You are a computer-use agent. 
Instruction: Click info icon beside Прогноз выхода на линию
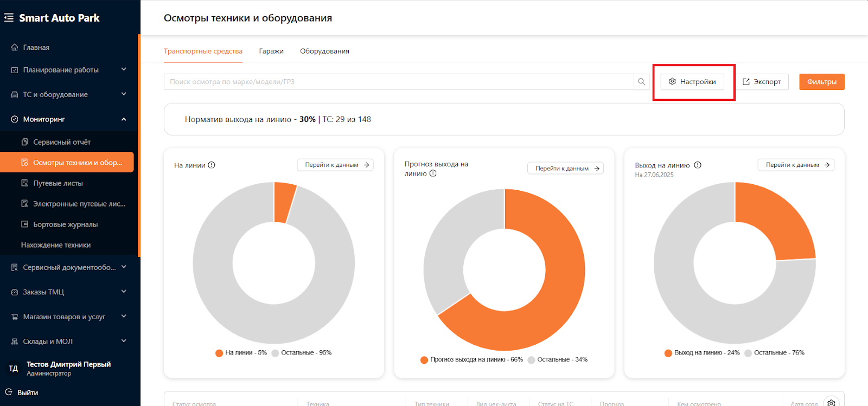pyautogui.click(x=433, y=173)
